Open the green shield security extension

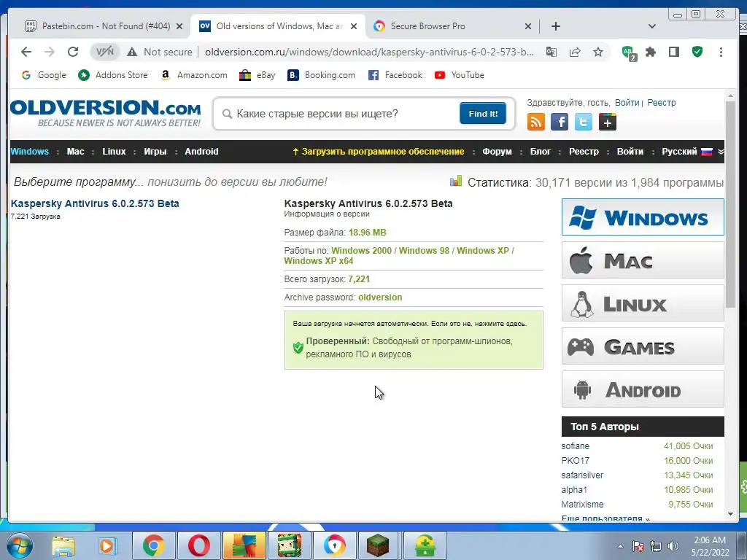(697, 52)
